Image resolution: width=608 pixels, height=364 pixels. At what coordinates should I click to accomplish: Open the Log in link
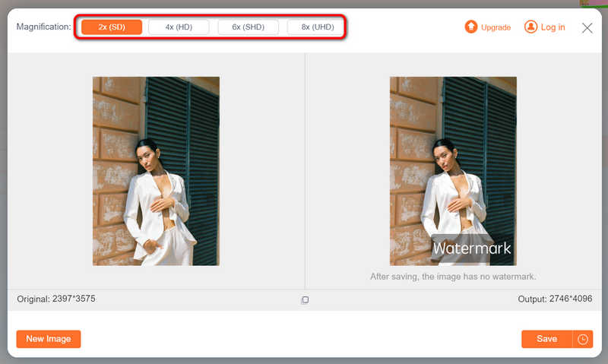coord(553,27)
